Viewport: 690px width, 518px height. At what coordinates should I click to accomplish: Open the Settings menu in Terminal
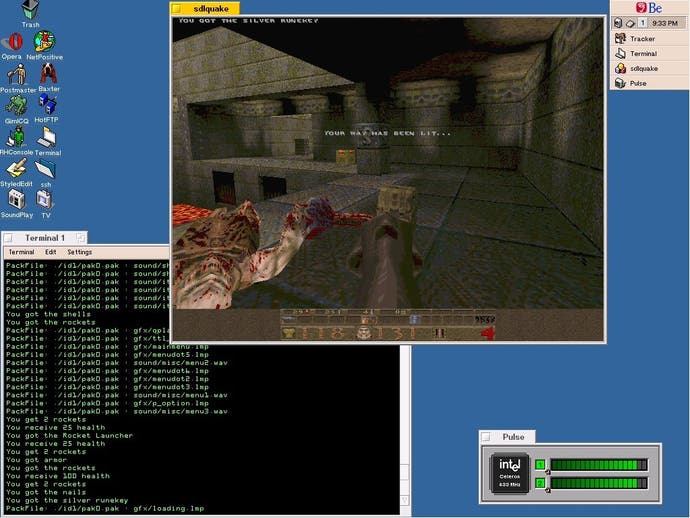(80, 252)
